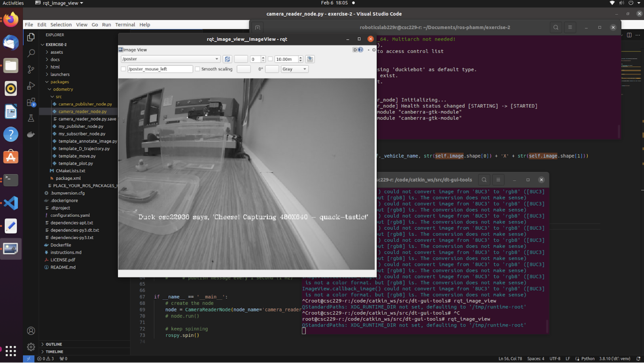Click the Python language mode in status bar
Screen dimensions: 644x363
tap(587, 359)
